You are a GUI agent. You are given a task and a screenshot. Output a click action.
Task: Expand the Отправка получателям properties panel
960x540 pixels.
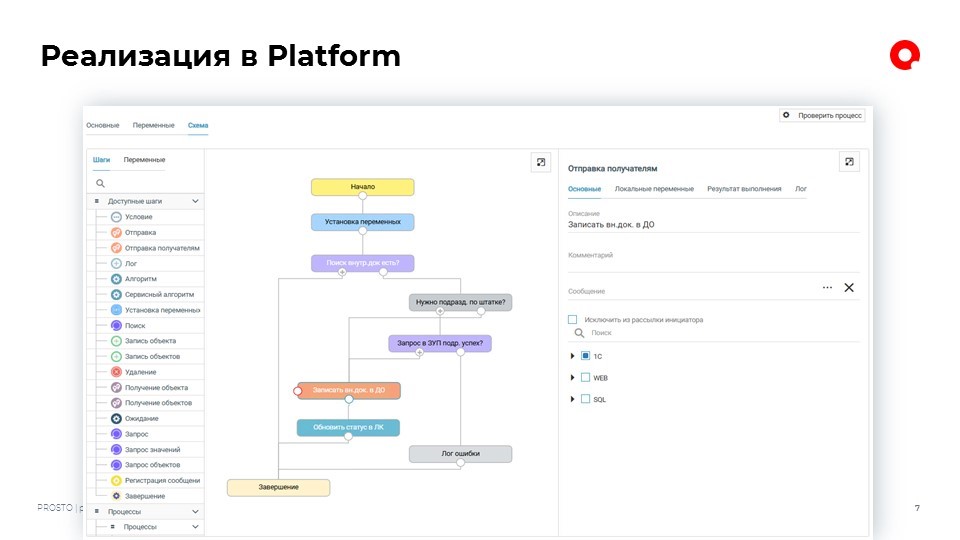click(x=849, y=162)
